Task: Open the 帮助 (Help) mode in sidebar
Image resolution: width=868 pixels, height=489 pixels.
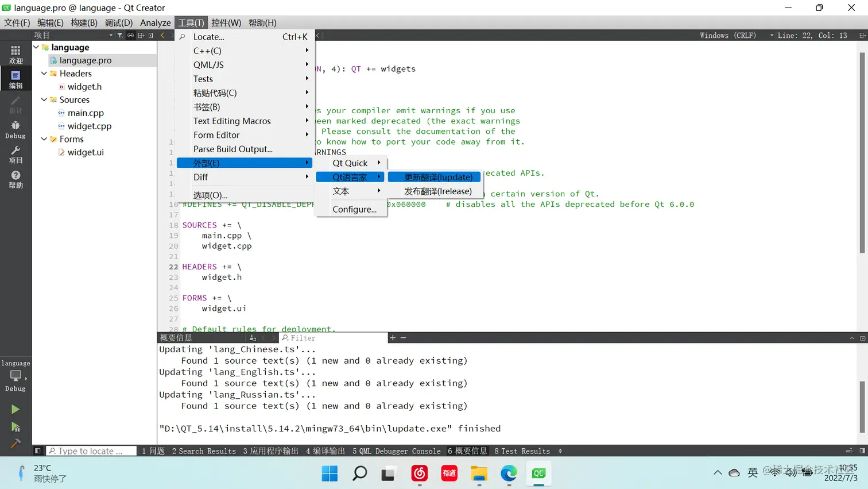Action: 15,180
